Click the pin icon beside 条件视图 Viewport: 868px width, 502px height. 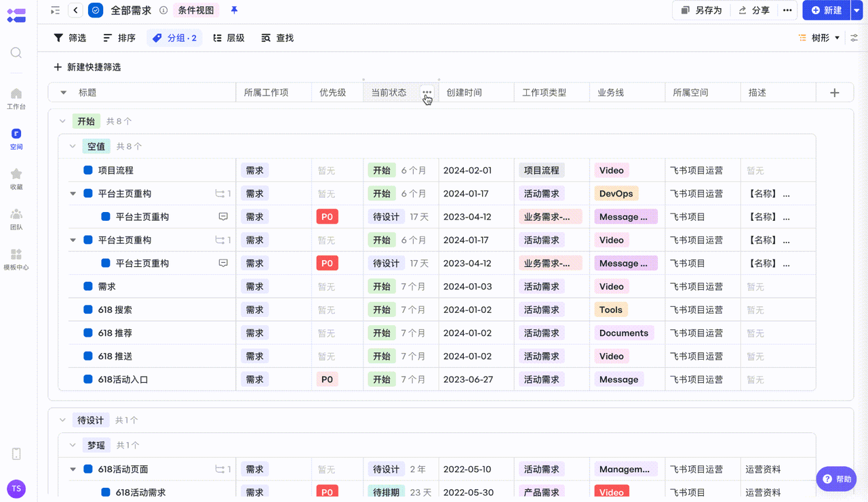pyautogui.click(x=234, y=10)
